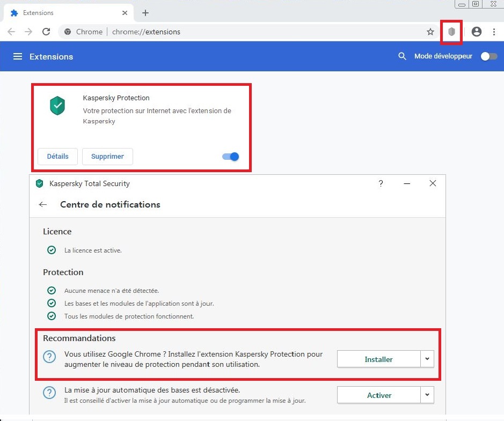The height and width of the screenshot is (421, 504).
Task: Search extensions with the magnifier icon
Action: 402,56
